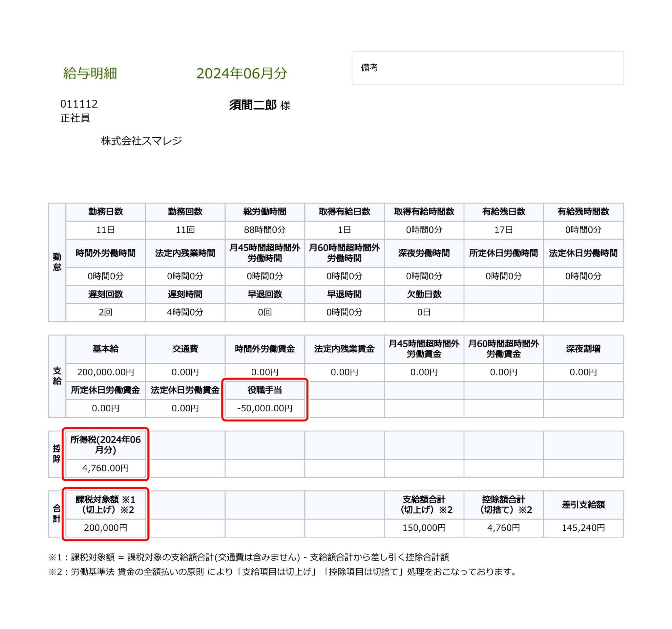The image size is (672, 629).
Task: Select the 総労働時間 value 88時間0分
Action: (265, 229)
